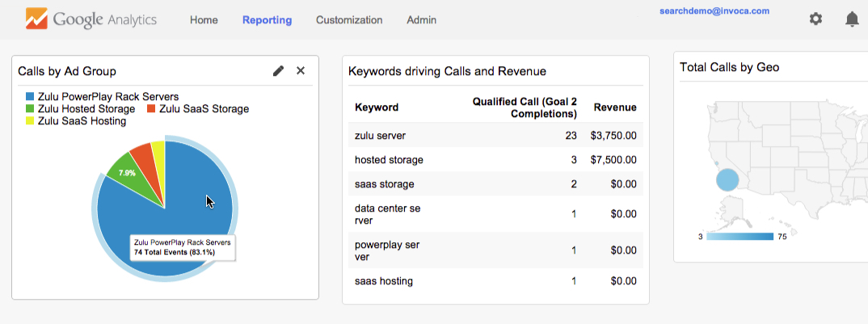Image resolution: width=868 pixels, height=324 pixels.
Task: Click the searchdemo@invoca.com account link
Action: click(714, 11)
